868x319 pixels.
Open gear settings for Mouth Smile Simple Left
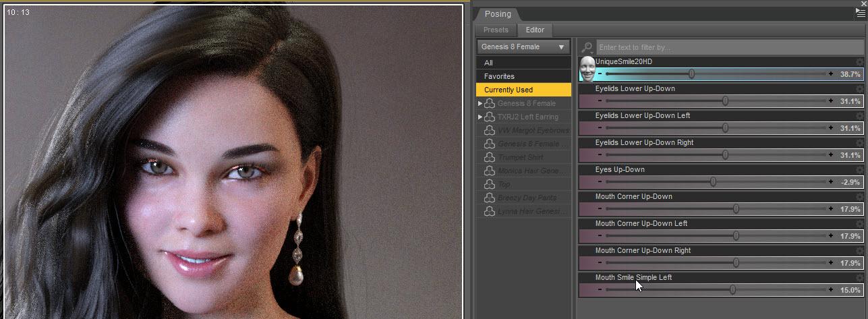coord(859,278)
